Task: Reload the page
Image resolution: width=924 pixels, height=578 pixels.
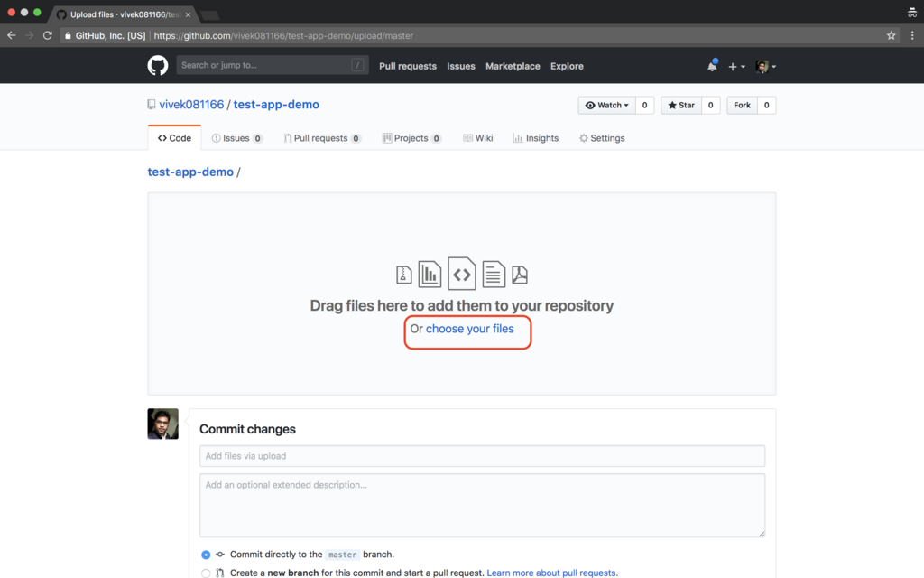Action: [48, 35]
